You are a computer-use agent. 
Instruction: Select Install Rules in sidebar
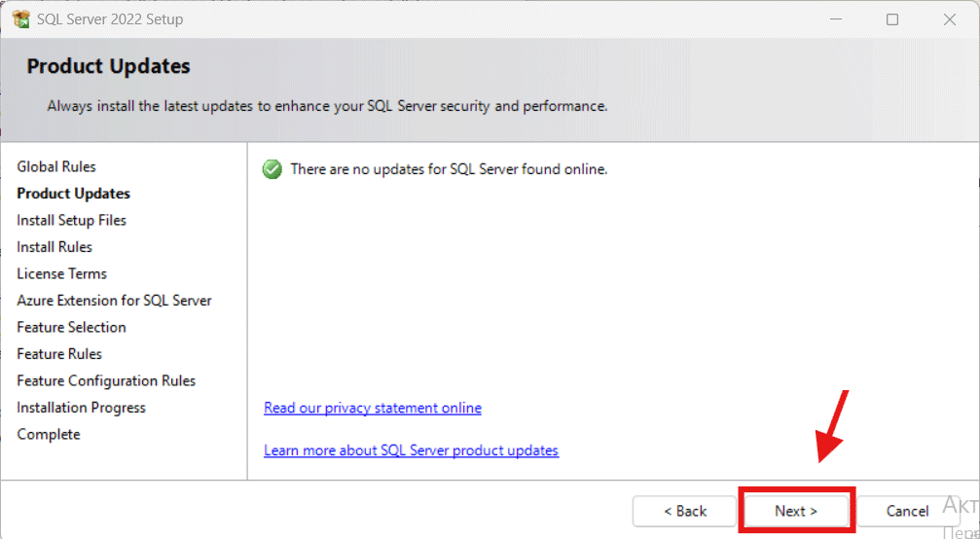click(54, 247)
